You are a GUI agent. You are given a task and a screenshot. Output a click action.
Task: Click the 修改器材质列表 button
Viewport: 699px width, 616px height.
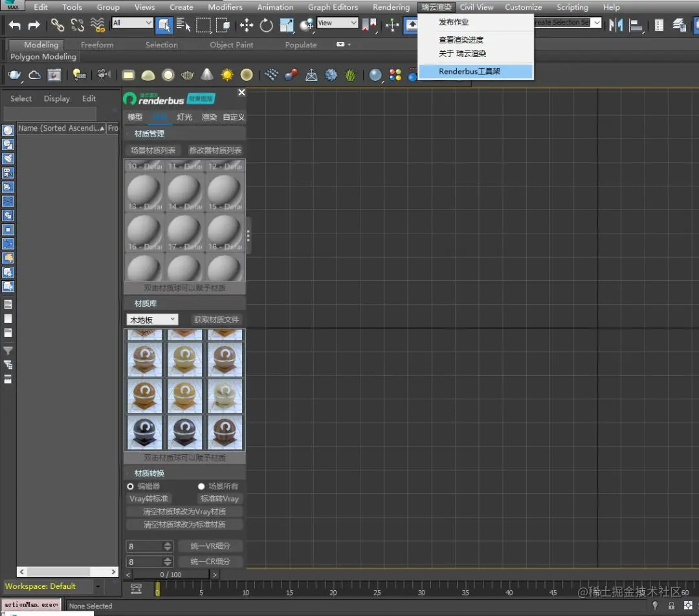tap(216, 150)
